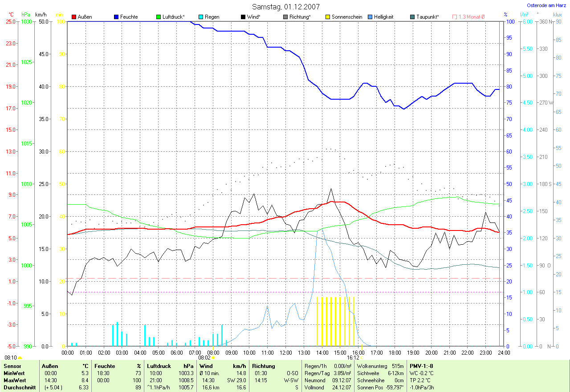Click the gray Richtung legend square
Viewport: 570px width, 392px height.
(286, 17)
